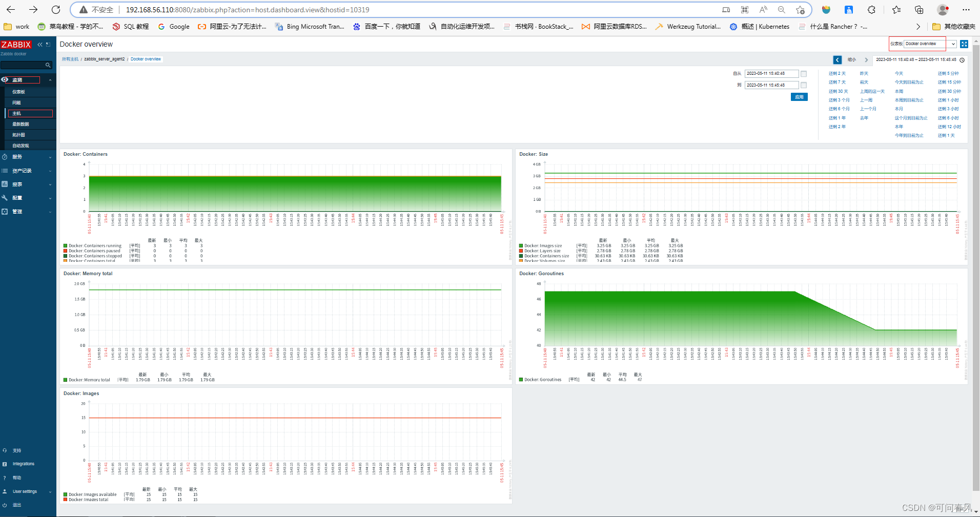980x517 pixels.
Task: Click the stopwatch icon for 服务
Action: pos(5,157)
